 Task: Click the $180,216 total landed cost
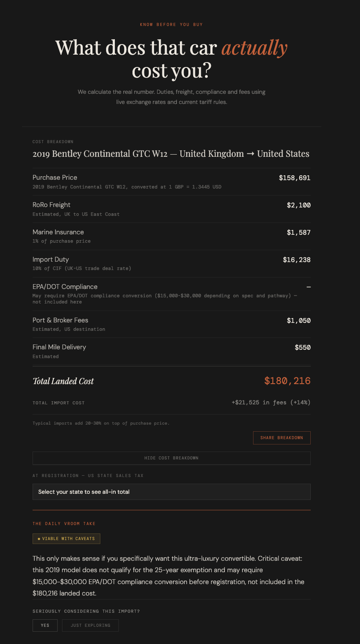(x=287, y=381)
